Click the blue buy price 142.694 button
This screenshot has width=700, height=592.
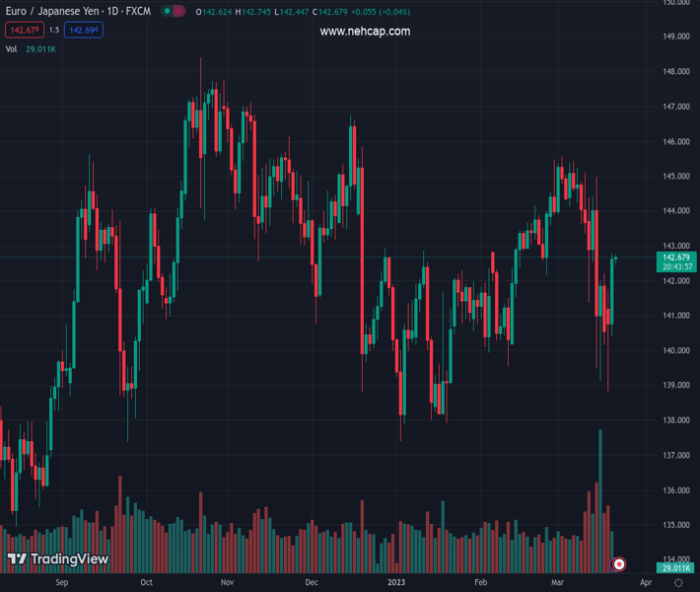tap(83, 31)
